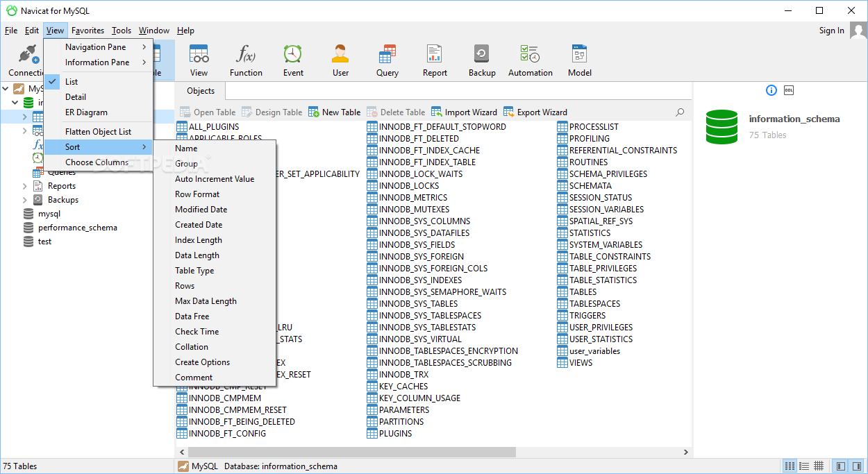
Task: Click the scrollbar right arrow in object list
Action: click(686, 452)
